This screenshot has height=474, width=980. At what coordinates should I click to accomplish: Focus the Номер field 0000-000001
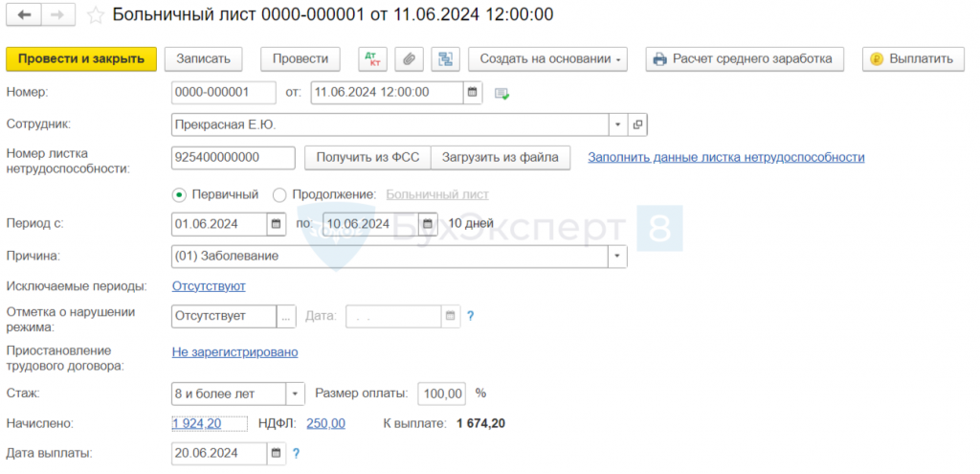click(223, 93)
